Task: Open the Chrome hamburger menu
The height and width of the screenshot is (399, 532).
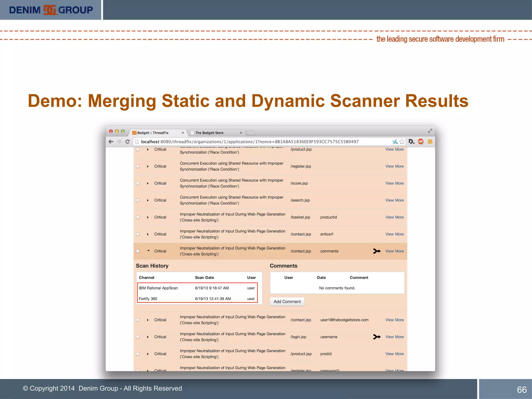Action: [x=430, y=142]
